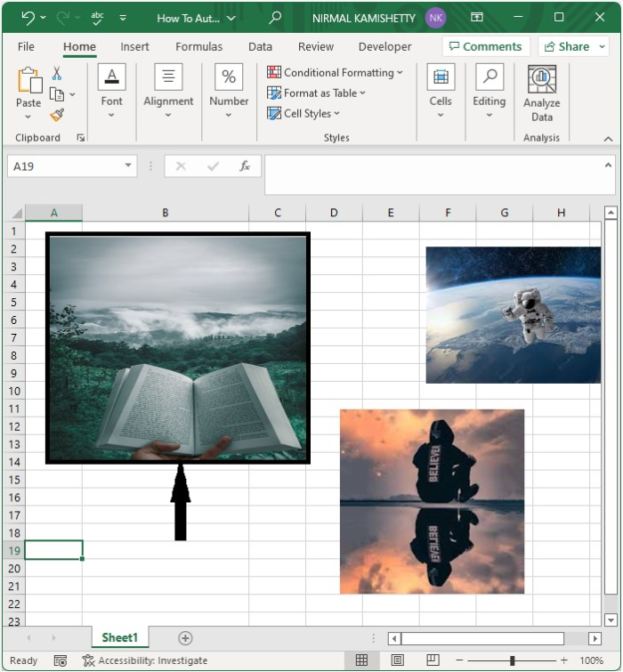Image resolution: width=623 pixels, height=672 pixels.
Task: Click the Insert Function fx icon
Action: [244, 166]
